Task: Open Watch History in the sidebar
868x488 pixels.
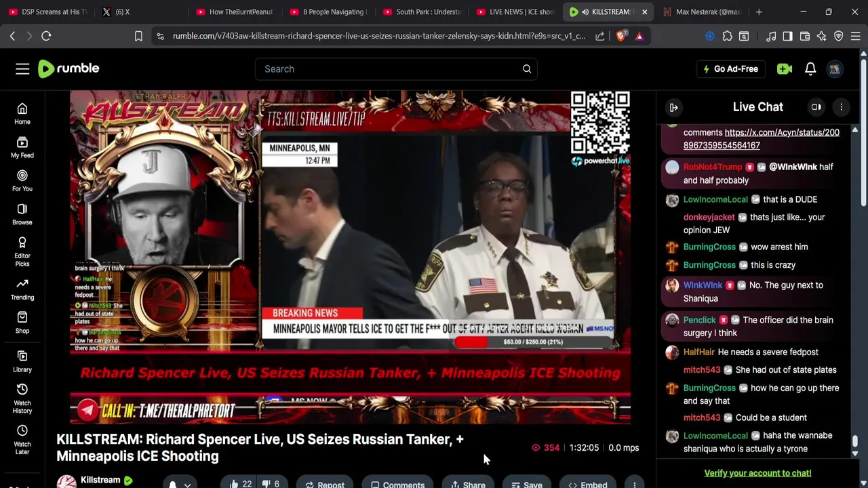Action: click(22, 399)
